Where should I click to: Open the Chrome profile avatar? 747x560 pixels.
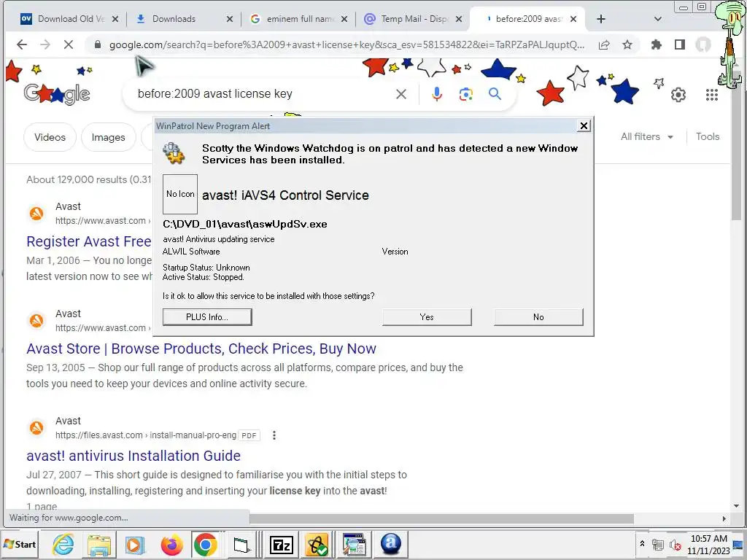pyautogui.click(x=703, y=44)
